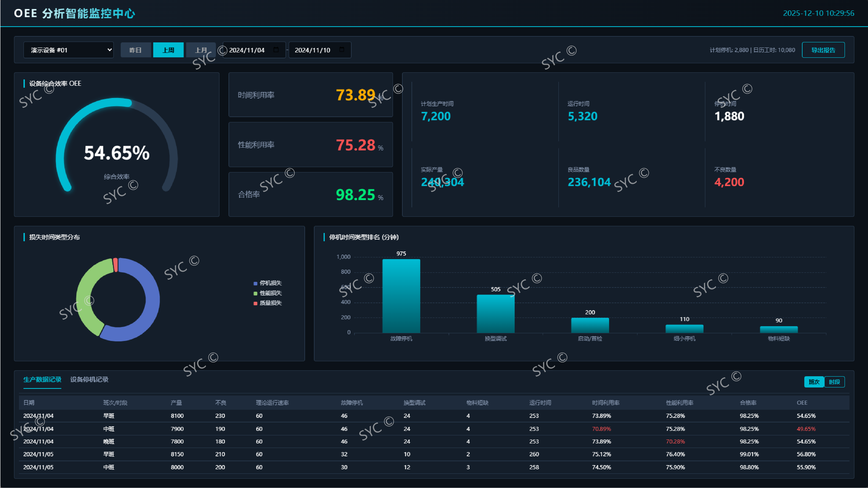Screen dimensions: 868x488
Task: Switch to 生产数据记录 tab
Action: [42, 379]
